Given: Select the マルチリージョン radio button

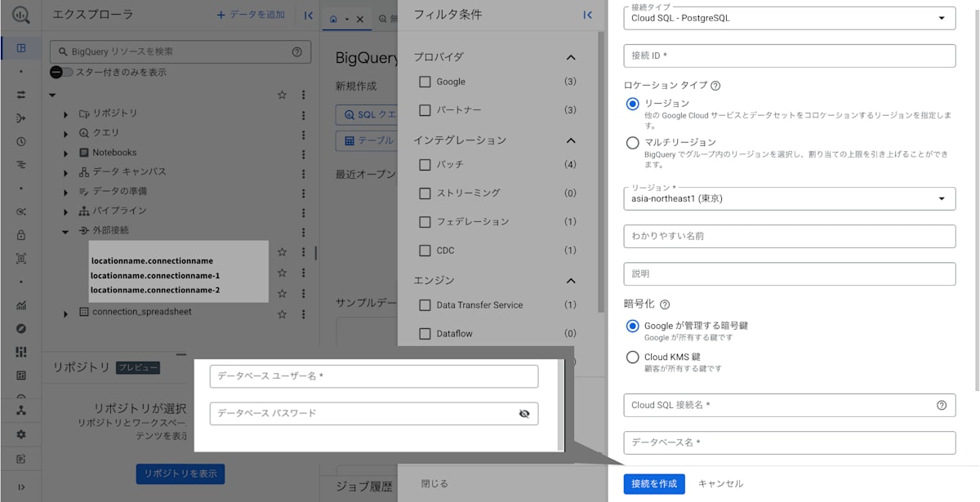Looking at the screenshot, I should tap(632, 143).
